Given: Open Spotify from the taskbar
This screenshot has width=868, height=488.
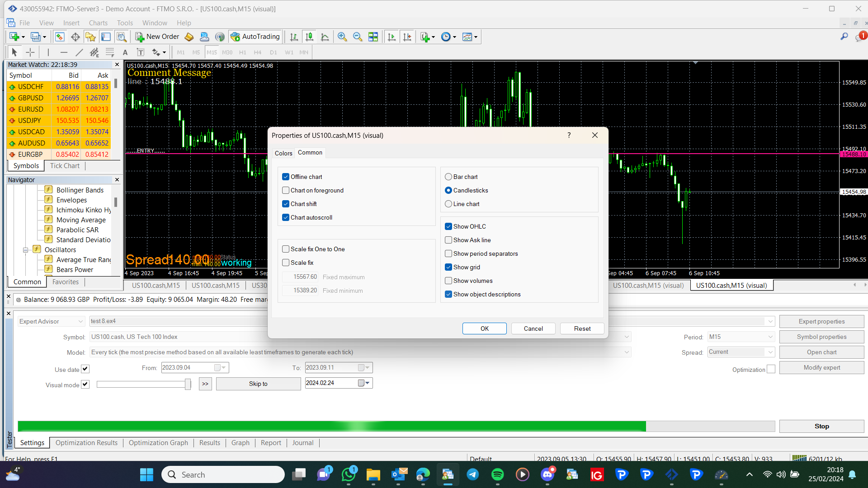Looking at the screenshot, I should tap(497, 474).
